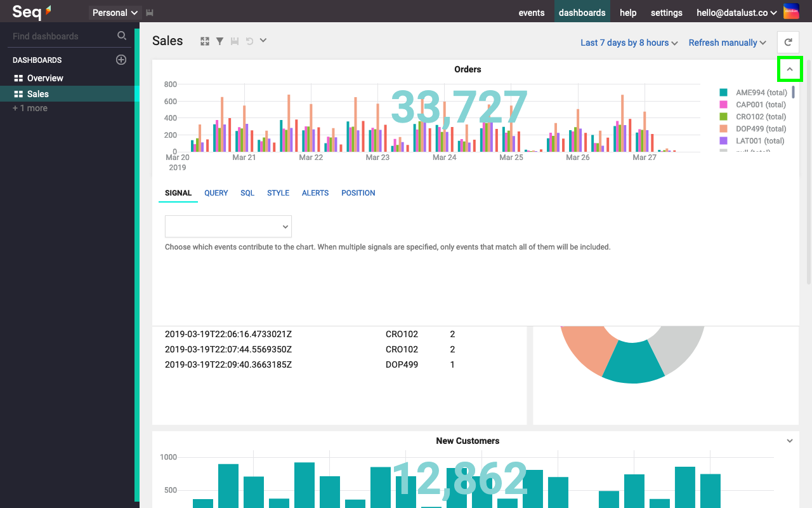The height and width of the screenshot is (508, 812).
Task: Click the save workspace icon beside Personal
Action: pyautogui.click(x=150, y=13)
